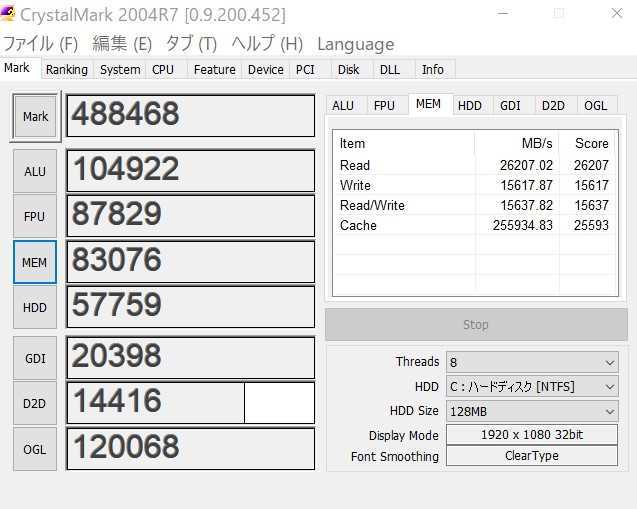
Task: Run the HDD benchmark button
Action: point(35,308)
